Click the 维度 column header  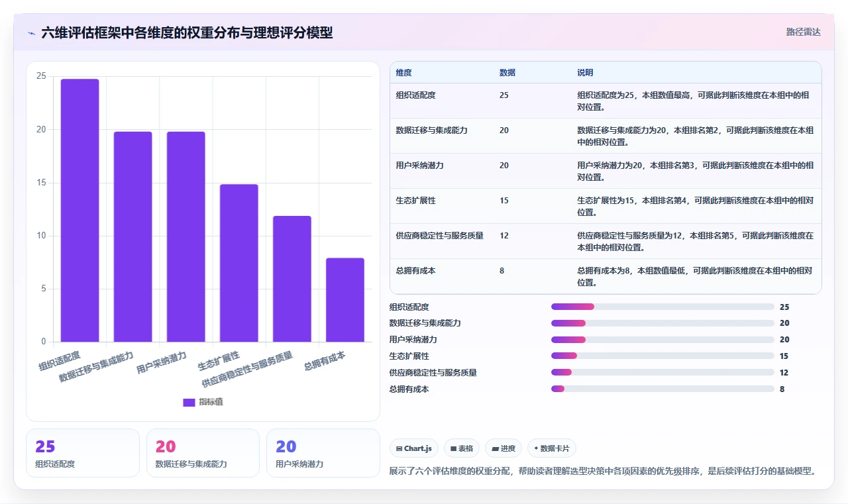(x=403, y=73)
